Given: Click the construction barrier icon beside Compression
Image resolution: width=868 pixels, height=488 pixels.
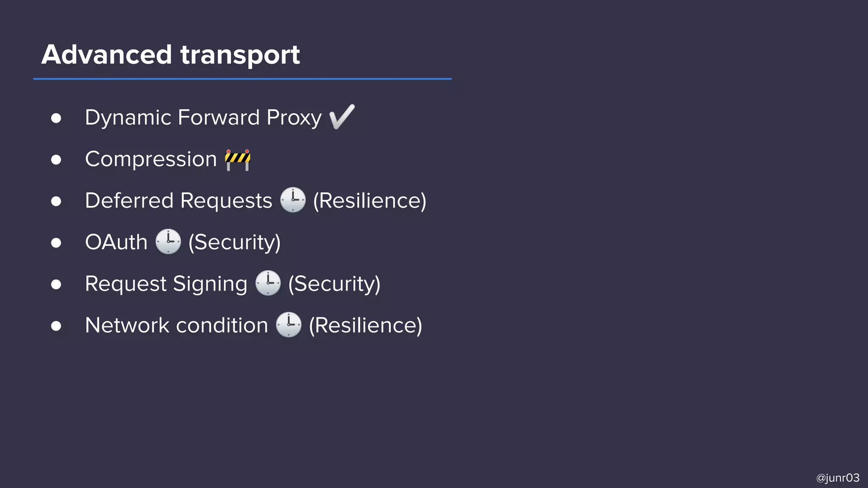Looking at the screenshot, I should 237,160.
